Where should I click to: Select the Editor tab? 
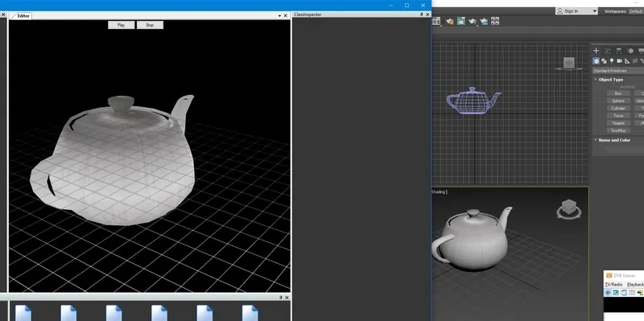click(23, 15)
